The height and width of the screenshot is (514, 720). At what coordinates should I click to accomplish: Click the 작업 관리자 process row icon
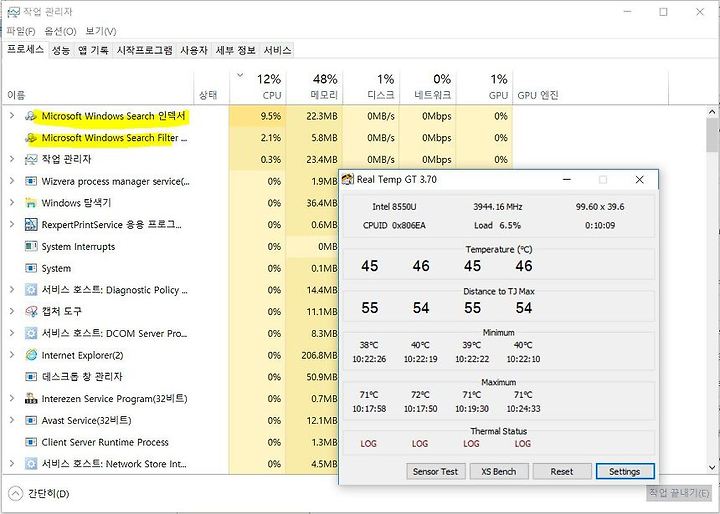pyautogui.click(x=31, y=159)
